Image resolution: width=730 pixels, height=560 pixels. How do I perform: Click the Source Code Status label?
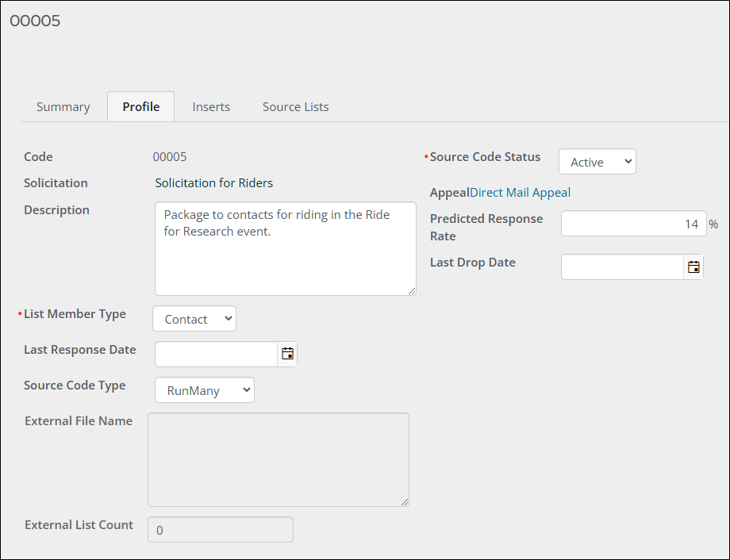(x=485, y=157)
